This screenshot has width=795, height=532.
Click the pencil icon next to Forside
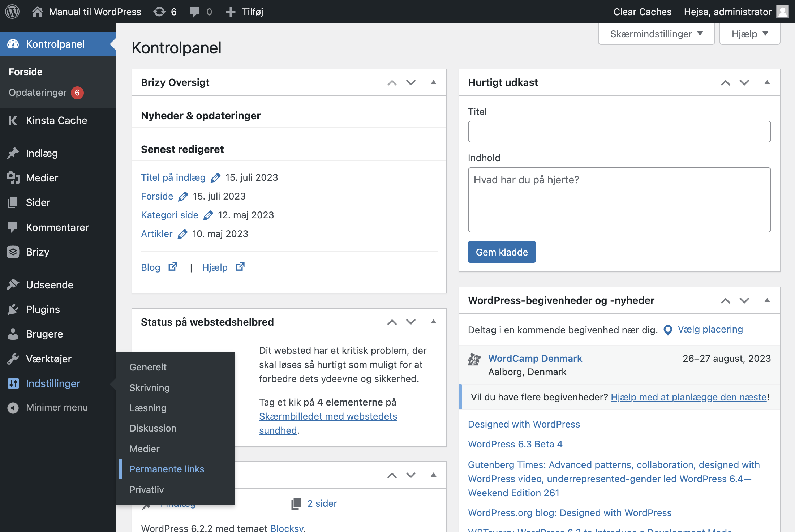183,196
